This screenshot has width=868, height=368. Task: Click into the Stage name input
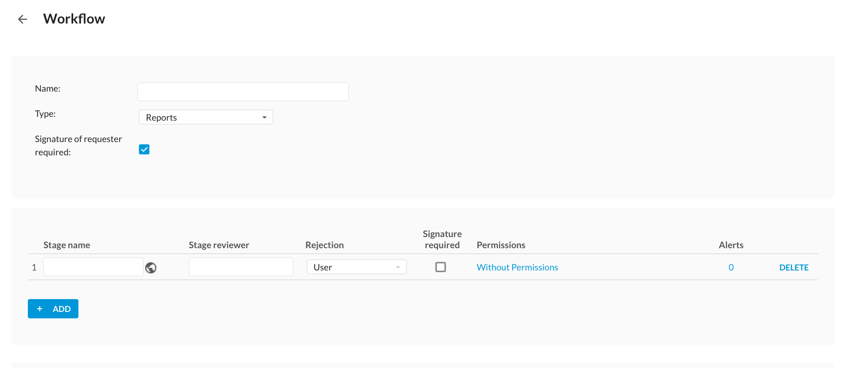93,267
